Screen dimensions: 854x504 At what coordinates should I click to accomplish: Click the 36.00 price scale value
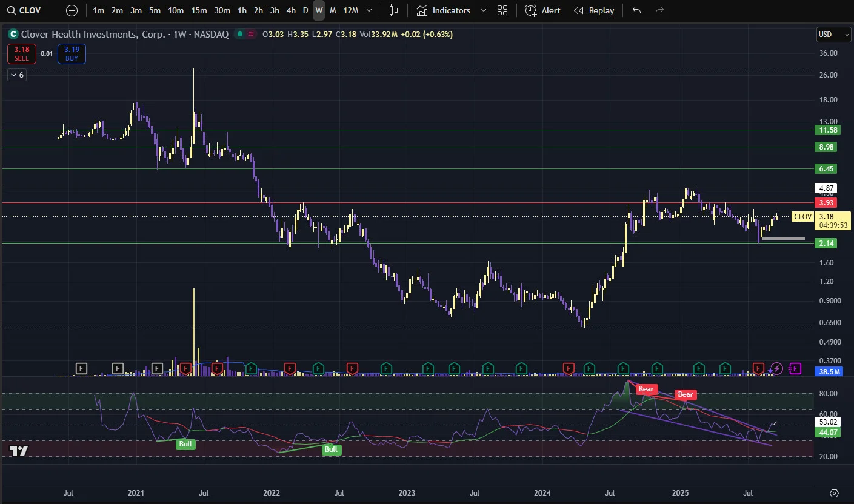pos(828,53)
